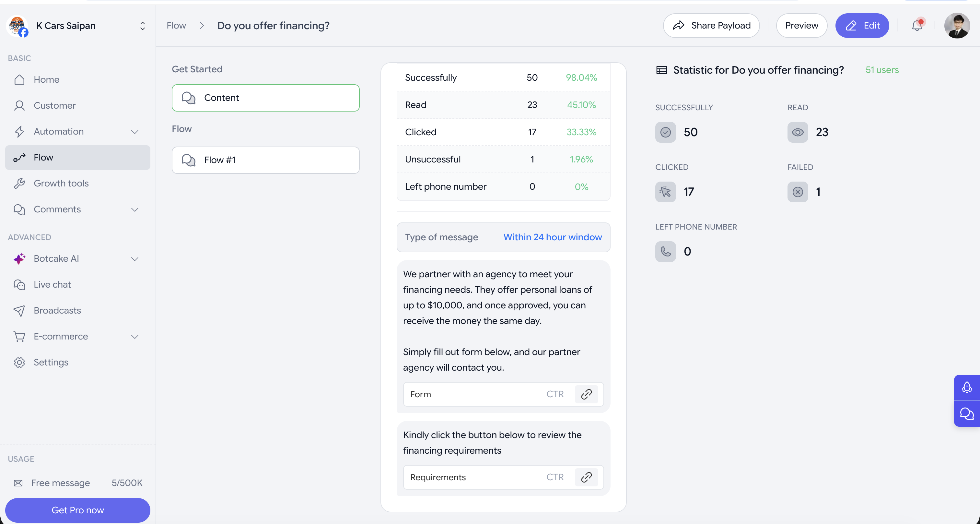The width and height of the screenshot is (980, 524).
Task: Click the Botcake AI sparkle icon
Action: (x=19, y=258)
